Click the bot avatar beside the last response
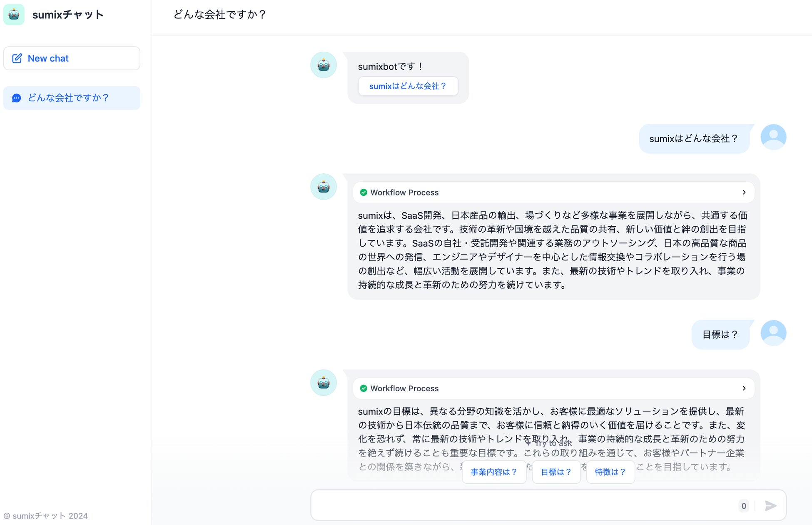 (324, 382)
